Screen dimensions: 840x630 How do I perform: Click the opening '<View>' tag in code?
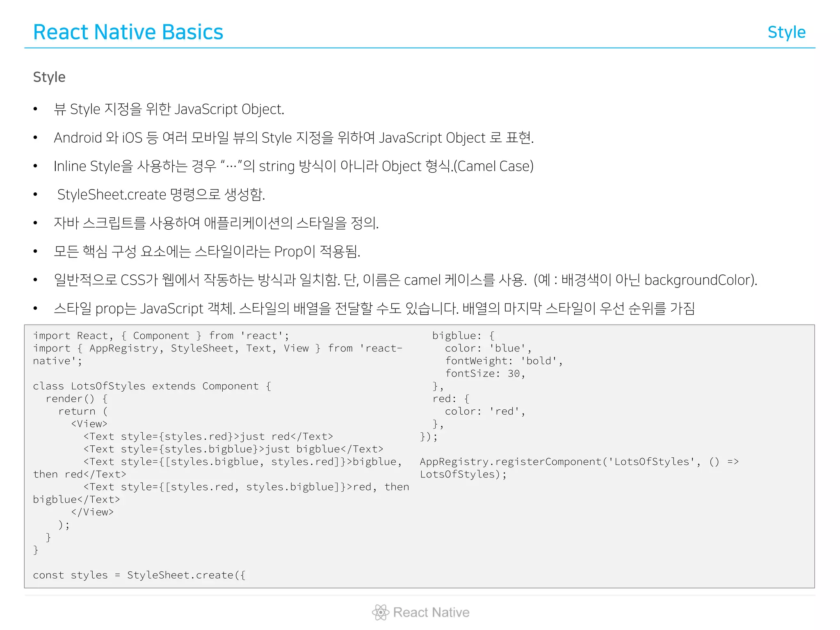pyautogui.click(x=89, y=424)
